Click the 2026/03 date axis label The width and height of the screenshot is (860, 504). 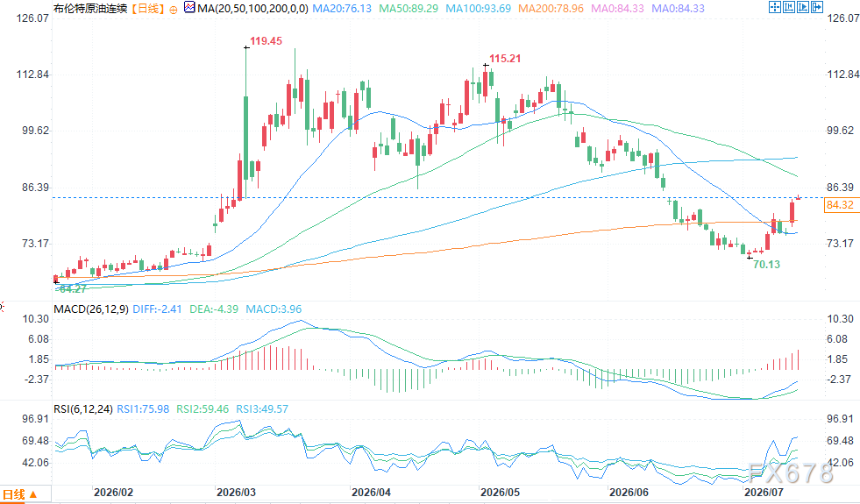click(236, 492)
